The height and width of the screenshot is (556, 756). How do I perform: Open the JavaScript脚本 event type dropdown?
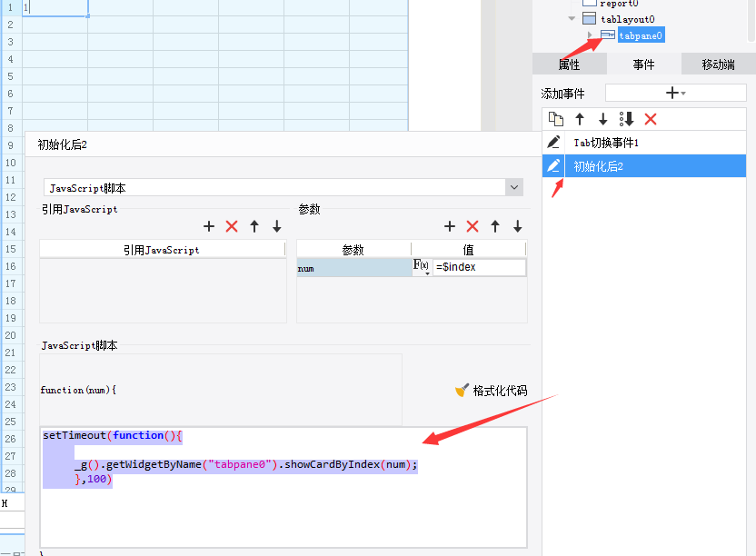coord(514,187)
